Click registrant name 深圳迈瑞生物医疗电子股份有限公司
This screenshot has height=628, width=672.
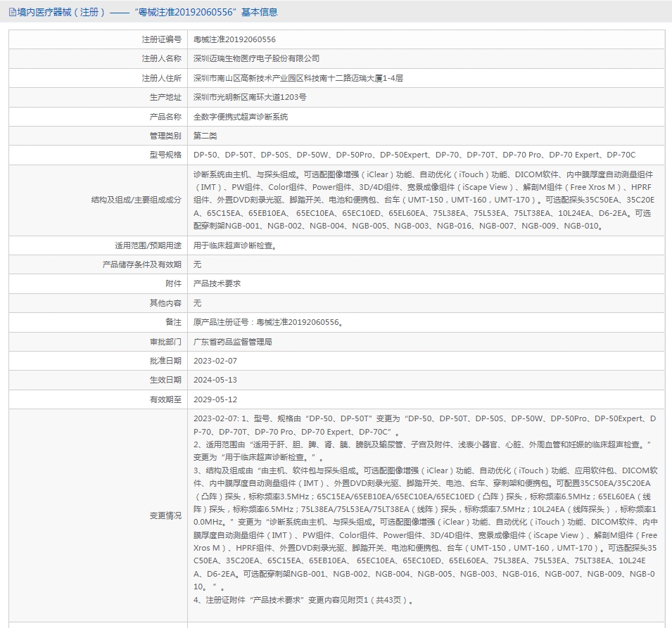(x=256, y=58)
